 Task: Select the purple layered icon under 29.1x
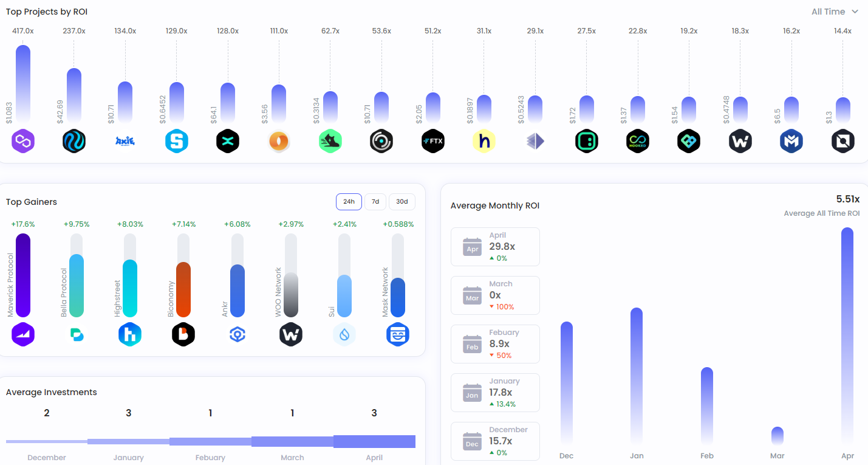pos(535,141)
